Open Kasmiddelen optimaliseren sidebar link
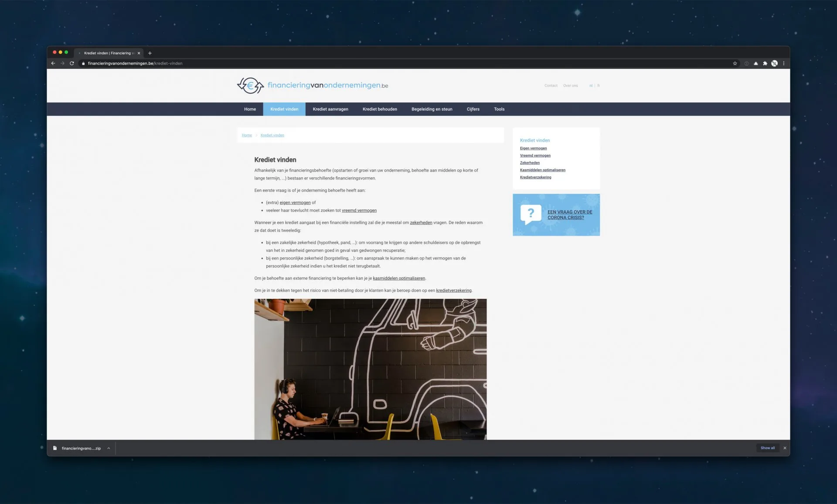 [542, 170]
